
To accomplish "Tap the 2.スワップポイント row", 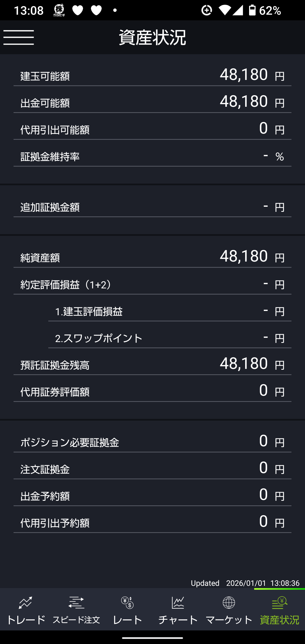I will click(169, 338).
